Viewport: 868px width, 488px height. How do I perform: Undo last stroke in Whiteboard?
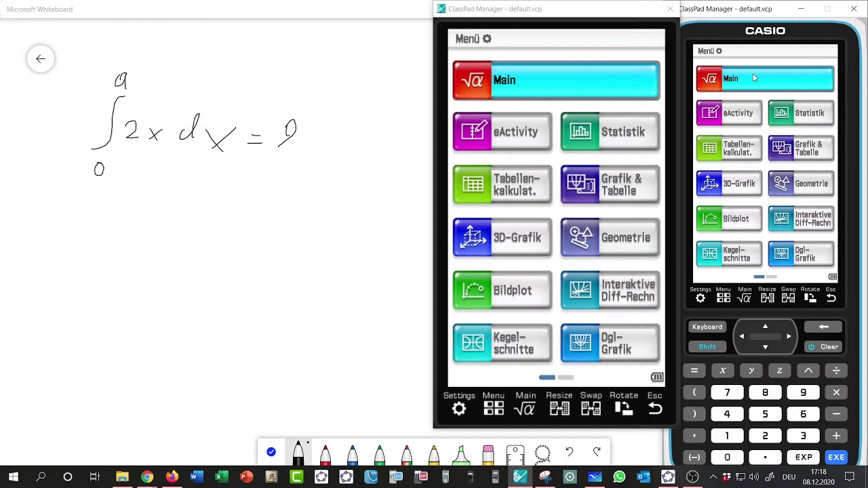click(x=569, y=452)
